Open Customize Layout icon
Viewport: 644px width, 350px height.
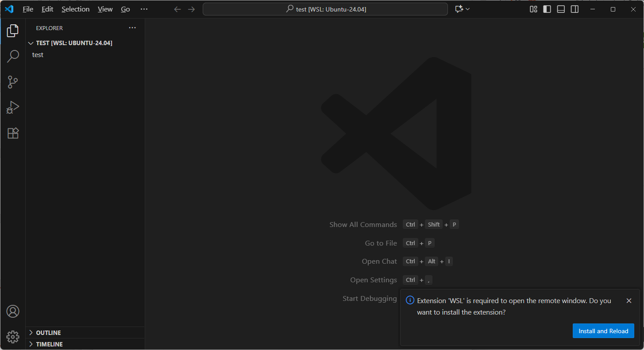(533, 9)
